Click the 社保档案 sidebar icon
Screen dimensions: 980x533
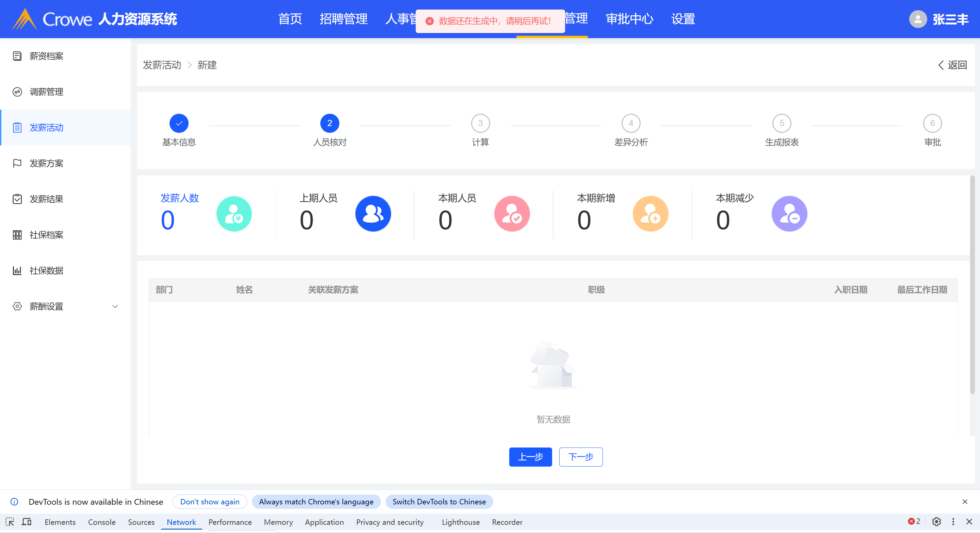click(17, 235)
